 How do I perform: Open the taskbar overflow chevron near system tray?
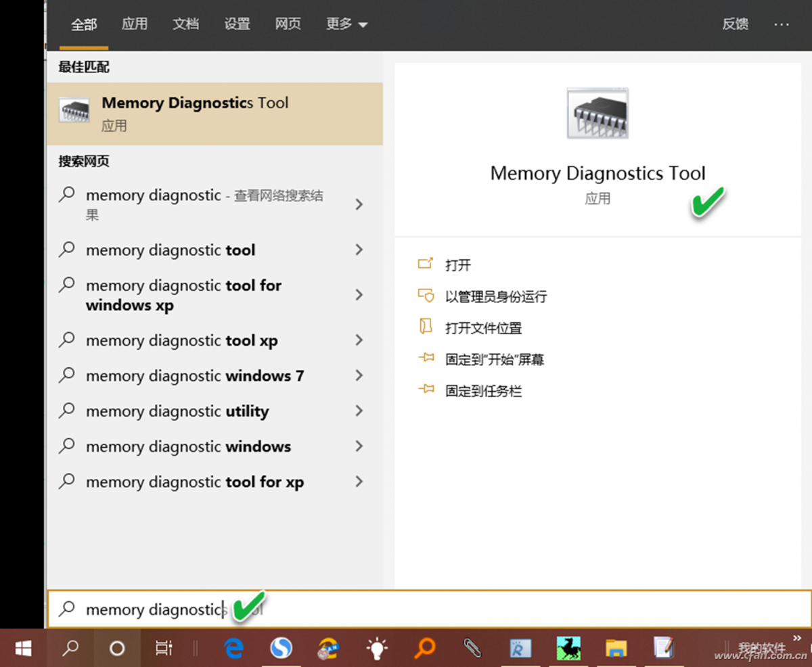[797, 637]
